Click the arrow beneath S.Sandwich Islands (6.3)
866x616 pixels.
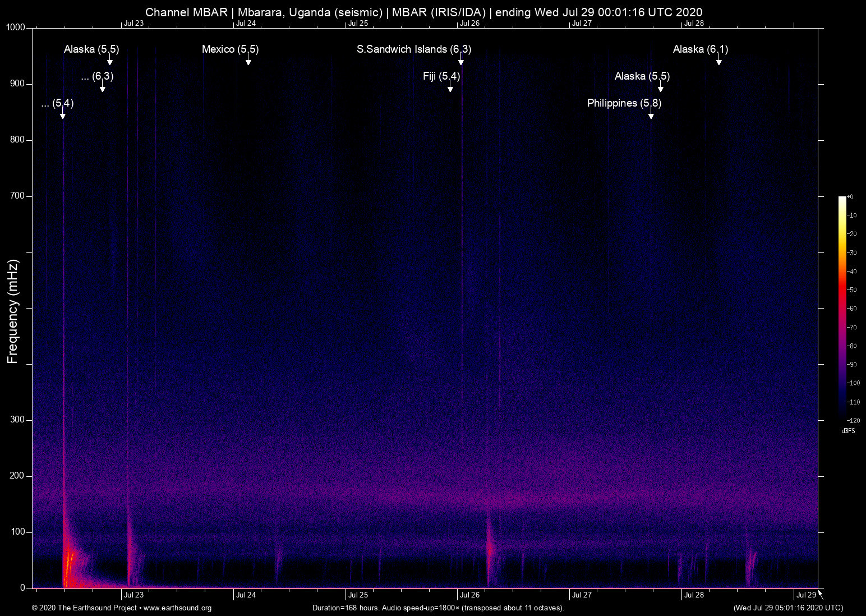tap(460, 62)
